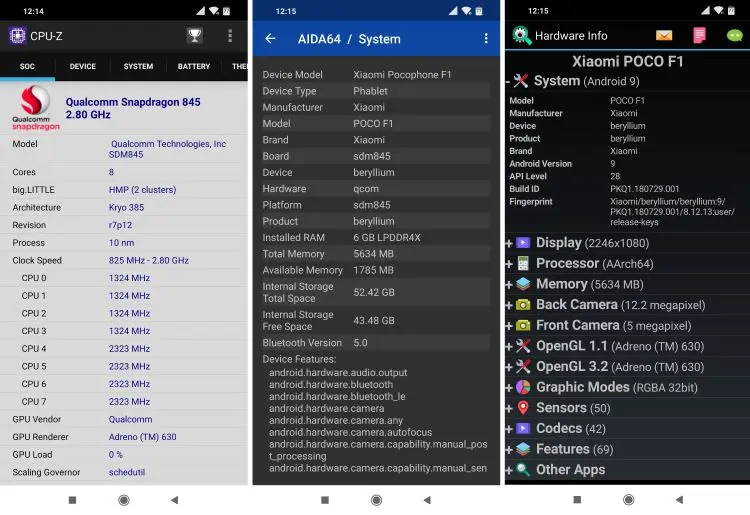This screenshot has width=750, height=515.
Task: Tap the Xiaomi POCO F1 title
Action: [628, 61]
